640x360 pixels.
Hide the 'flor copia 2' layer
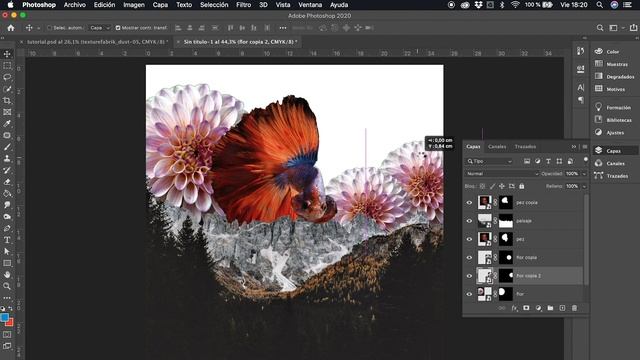(469, 276)
